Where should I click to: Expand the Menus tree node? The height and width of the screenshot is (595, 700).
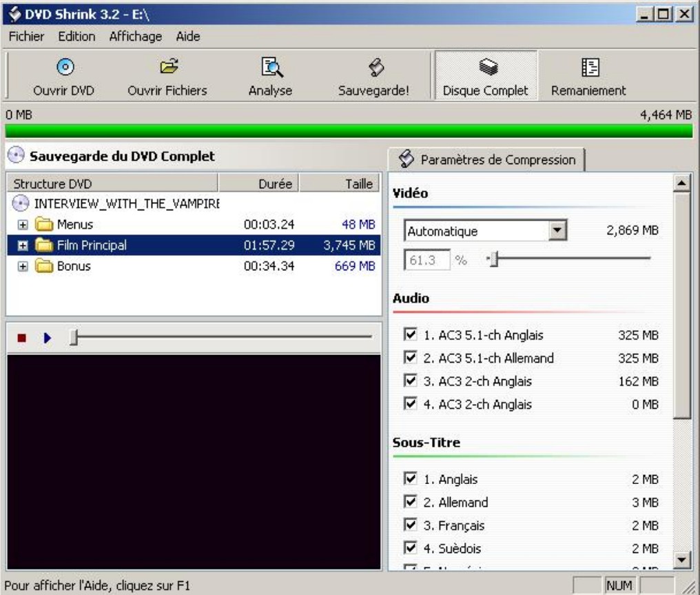point(22,224)
